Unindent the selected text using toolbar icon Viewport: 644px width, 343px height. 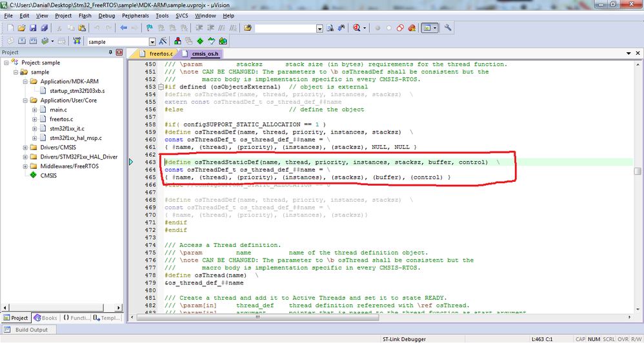coord(210,28)
